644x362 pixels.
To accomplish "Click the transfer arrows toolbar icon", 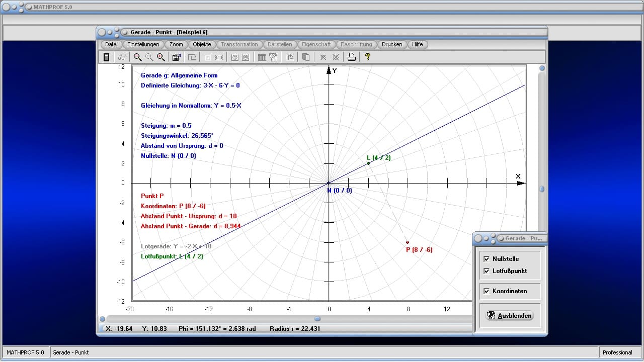I will click(289, 57).
